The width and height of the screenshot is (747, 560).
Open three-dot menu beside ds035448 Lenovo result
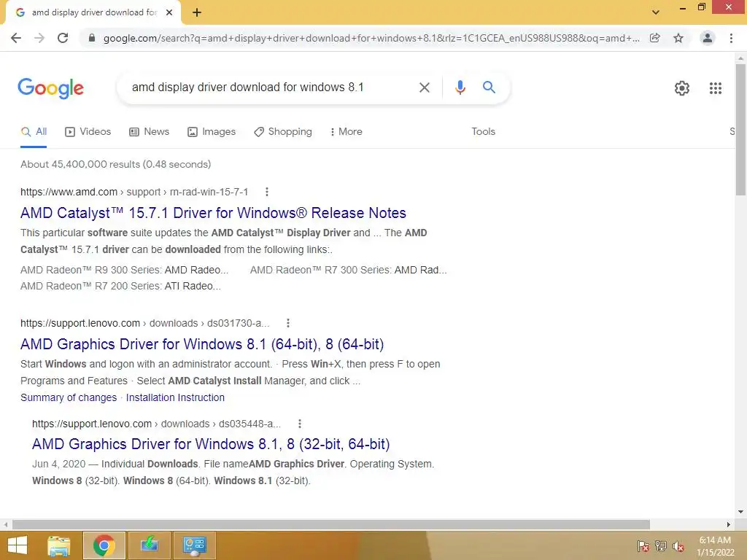pyautogui.click(x=299, y=424)
